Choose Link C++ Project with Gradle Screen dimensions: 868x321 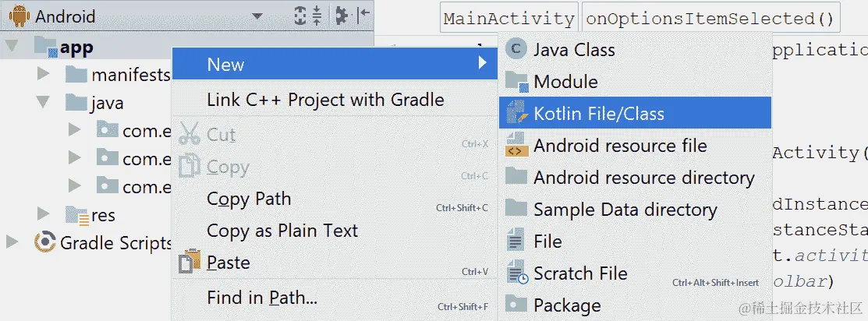(335, 100)
